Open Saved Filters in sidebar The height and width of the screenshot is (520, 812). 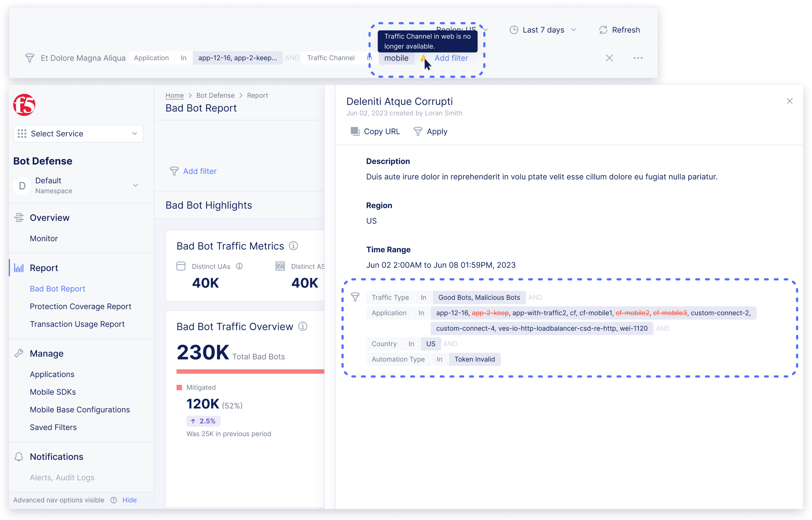[53, 428]
